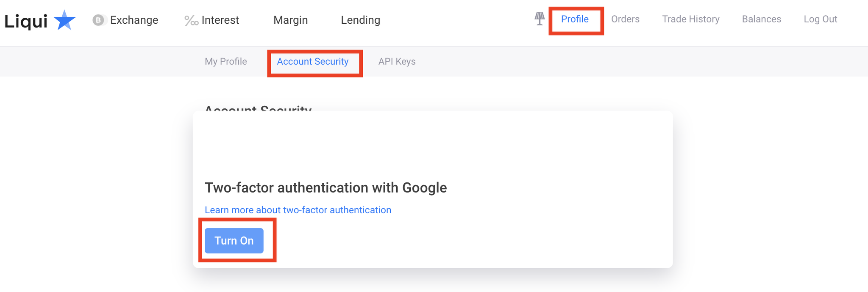Navigate to Lending
The height and width of the screenshot is (292, 868).
click(361, 20)
